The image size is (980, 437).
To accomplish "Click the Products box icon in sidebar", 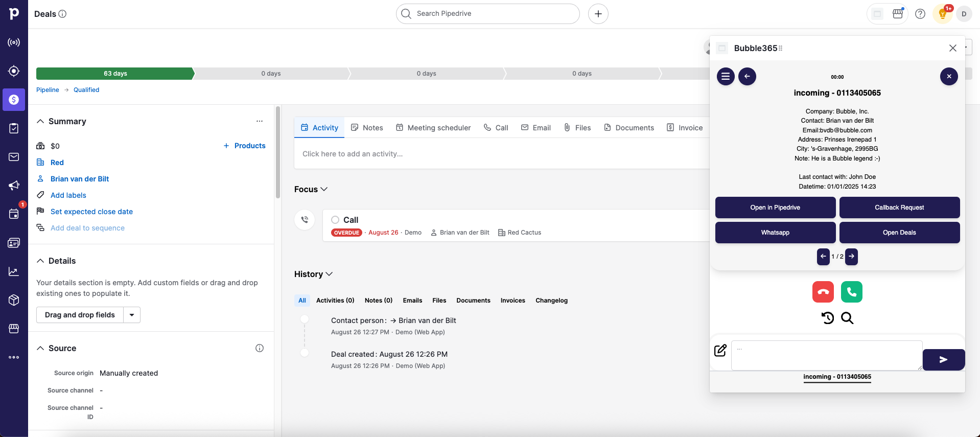I will pos(14,300).
